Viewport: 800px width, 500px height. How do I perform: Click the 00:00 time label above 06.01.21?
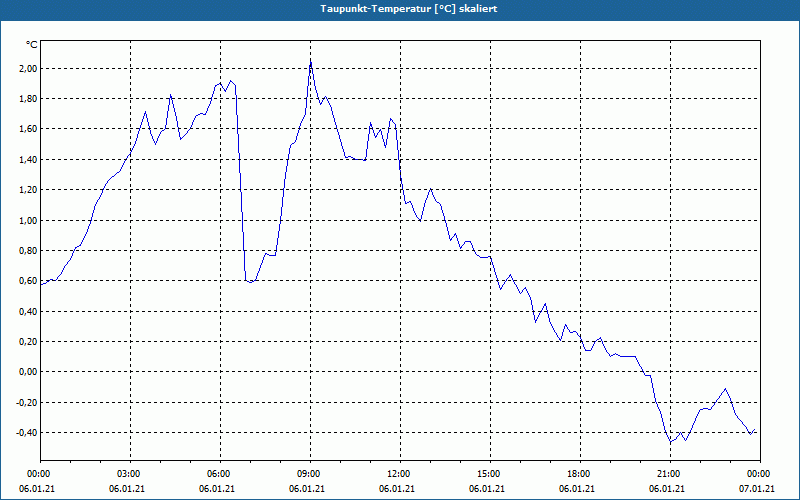point(37,474)
